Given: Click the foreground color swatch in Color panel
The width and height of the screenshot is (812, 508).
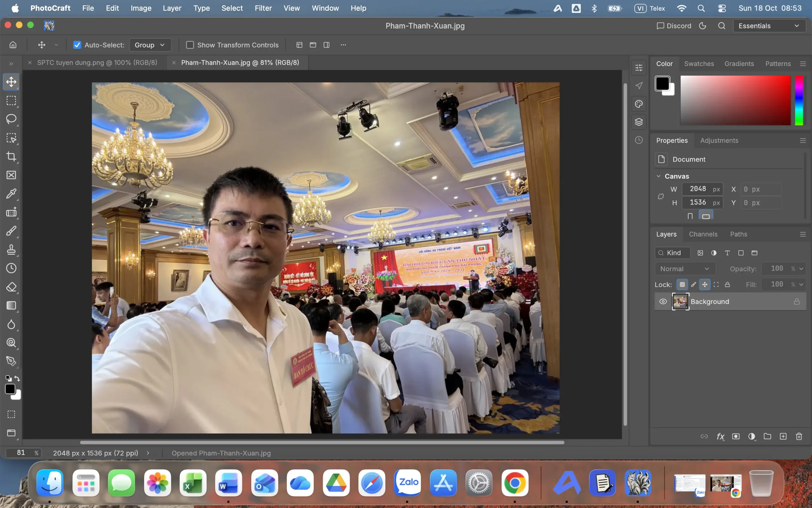Looking at the screenshot, I should [662, 83].
